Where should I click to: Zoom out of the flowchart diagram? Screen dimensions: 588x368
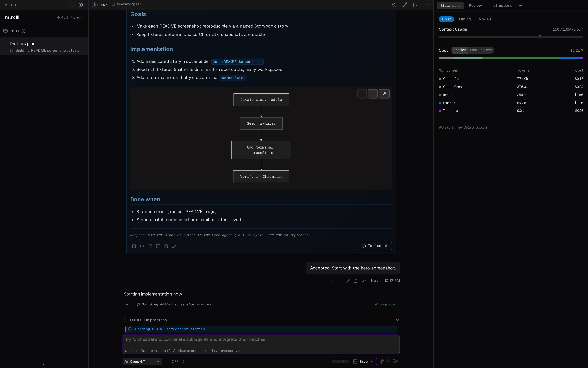[362, 94]
